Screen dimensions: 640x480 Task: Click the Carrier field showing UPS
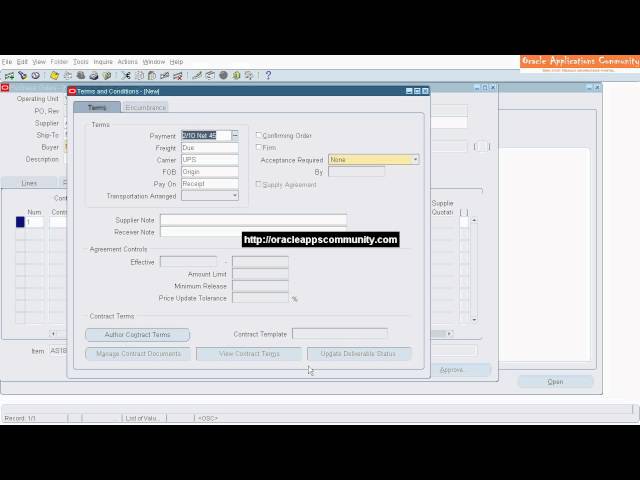pos(210,160)
